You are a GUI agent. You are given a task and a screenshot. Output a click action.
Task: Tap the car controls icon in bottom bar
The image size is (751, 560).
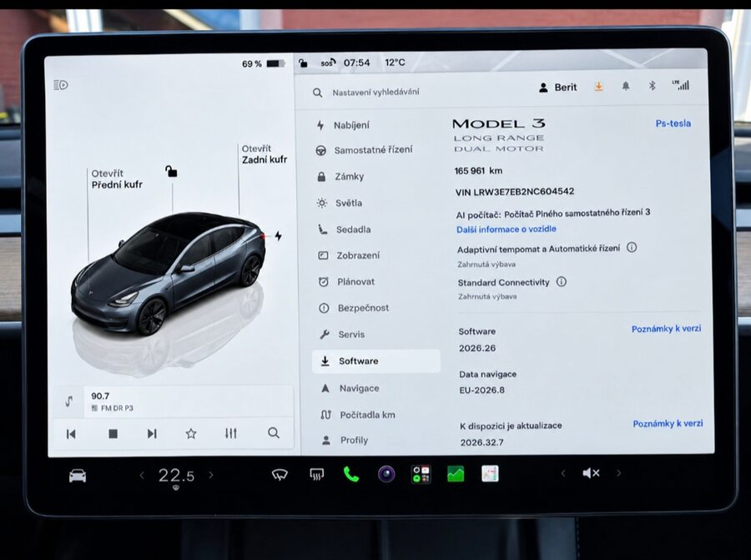click(x=78, y=476)
